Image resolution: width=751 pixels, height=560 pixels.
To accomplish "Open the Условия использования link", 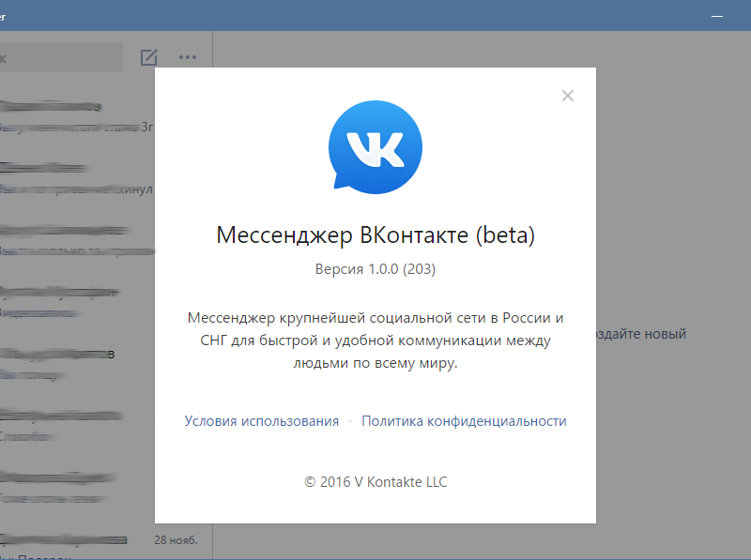I will [262, 421].
